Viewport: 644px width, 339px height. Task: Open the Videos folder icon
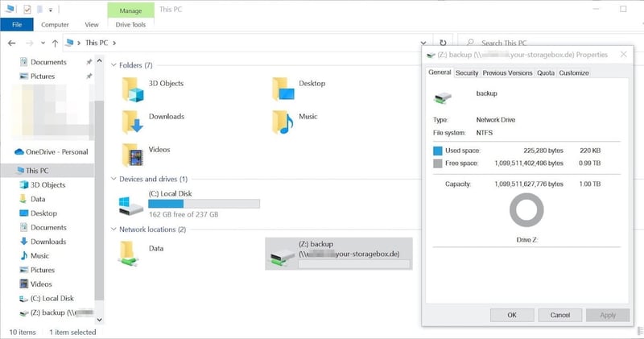(132, 153)
